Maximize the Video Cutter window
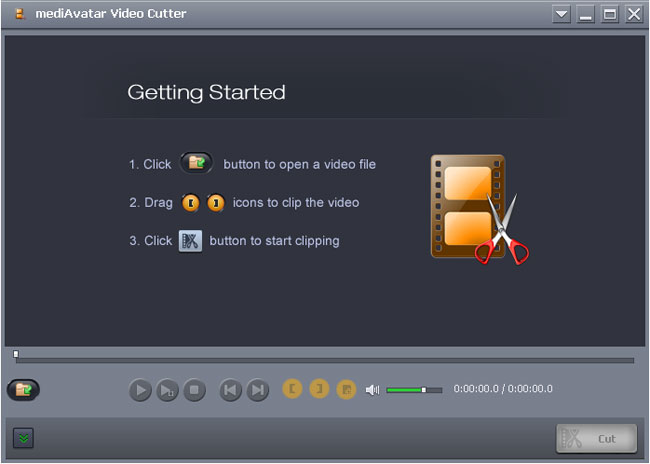 click(x=609, y=15)
